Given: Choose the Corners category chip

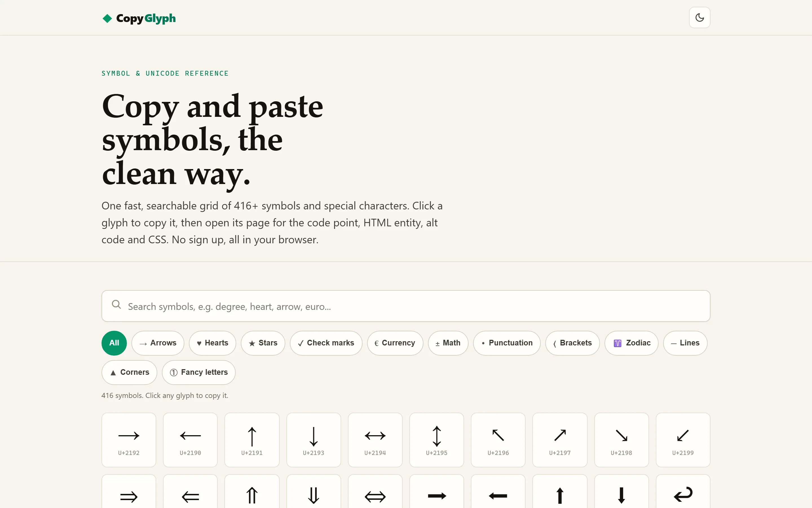Looking at the screenshot, I should tap(129, 372).
